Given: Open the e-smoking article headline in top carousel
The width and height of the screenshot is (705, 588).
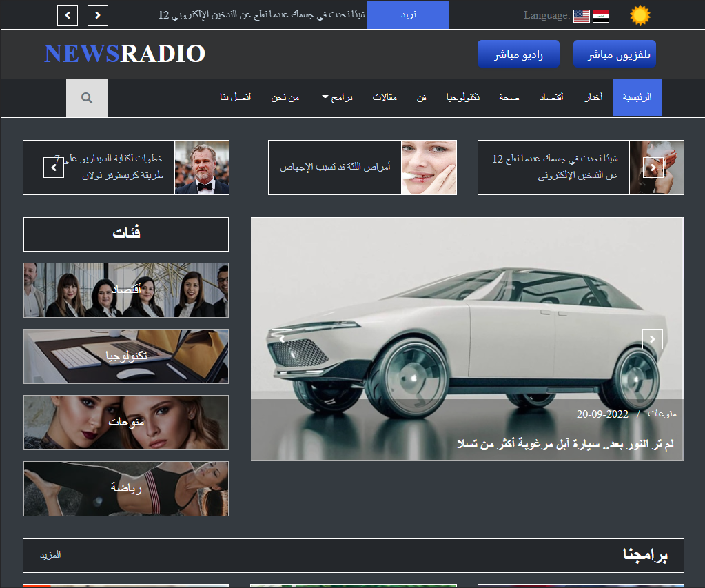Looking at the screenshot, I should 555,167.
